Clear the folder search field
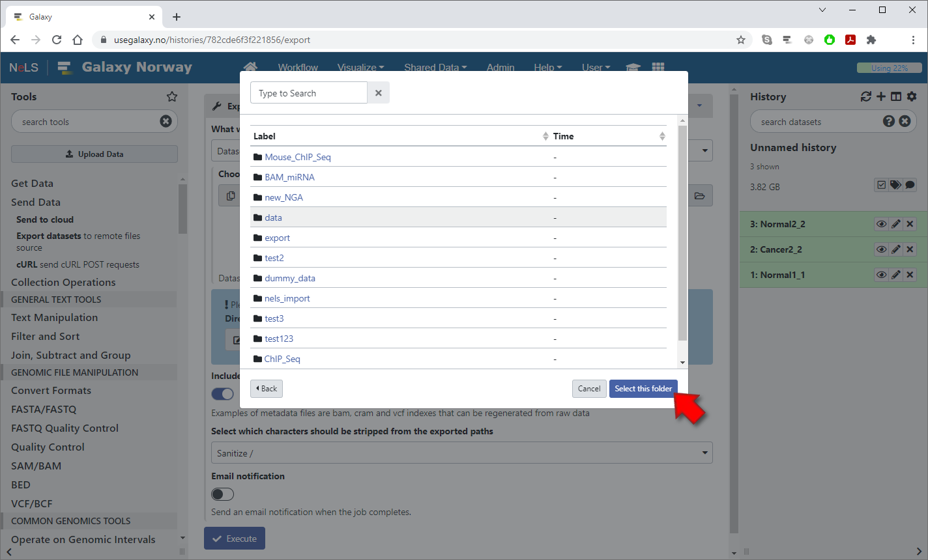928x560 pixels. (379, 93)
